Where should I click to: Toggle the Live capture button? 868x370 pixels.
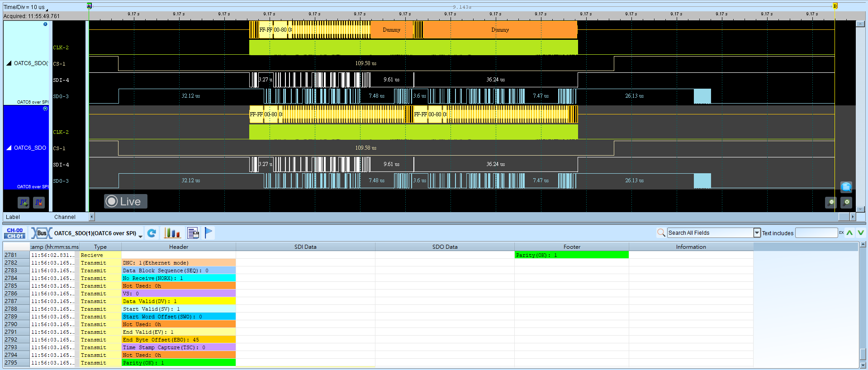coord(126,201)
